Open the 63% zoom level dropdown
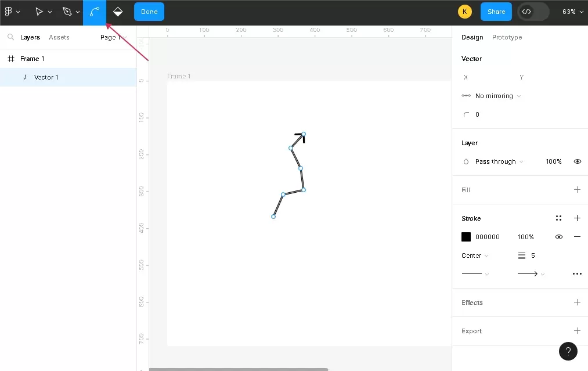The width and height of the screenshot is (588, 371). (x=572, y=12)
